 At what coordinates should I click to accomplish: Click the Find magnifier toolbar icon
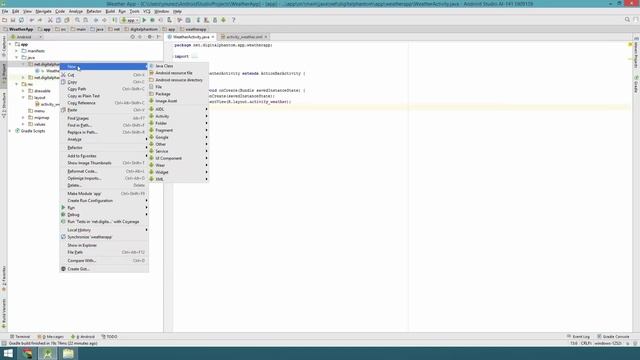77,20
